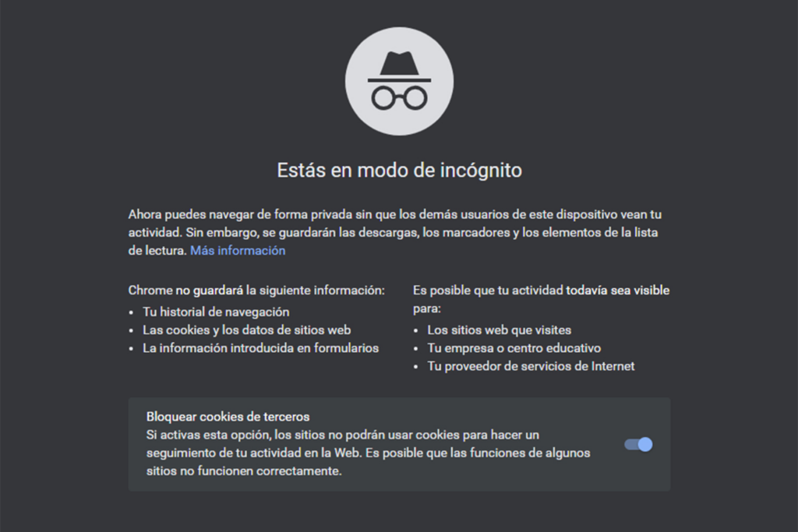
Task: Click the hat in the incognito logo
Action: click(399, 66)
